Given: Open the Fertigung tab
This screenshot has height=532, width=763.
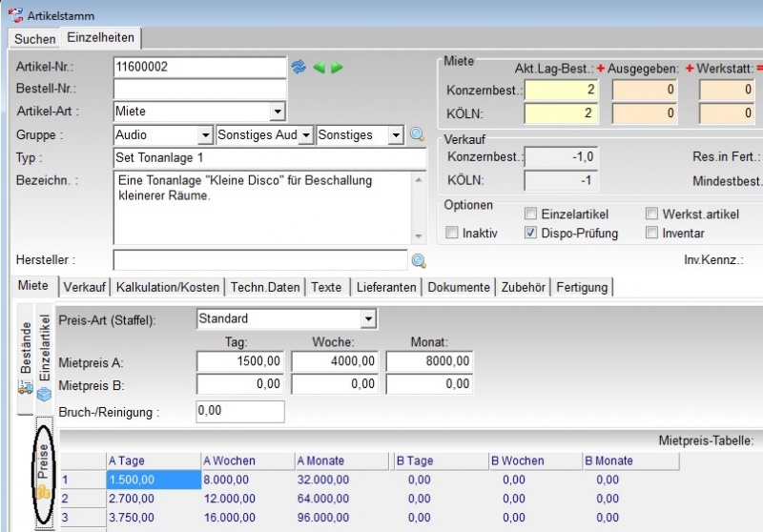Looking at the screenshot, I should (x=582, y=287).
